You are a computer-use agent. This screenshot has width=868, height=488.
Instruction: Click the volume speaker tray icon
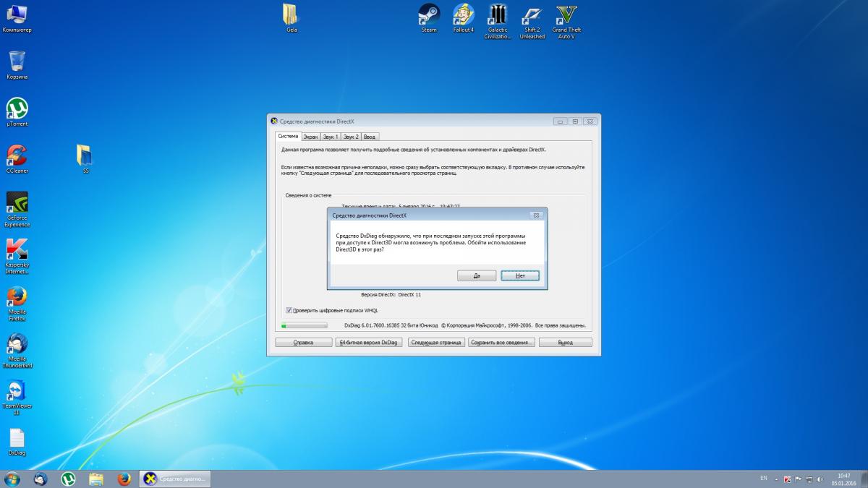point(820,479)
